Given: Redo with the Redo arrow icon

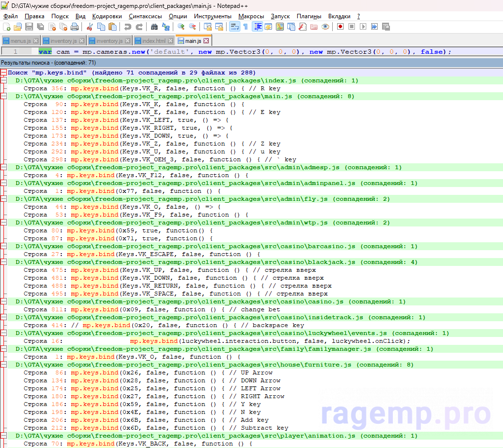Looking at the screenshot, I should (x=139, y=27).
